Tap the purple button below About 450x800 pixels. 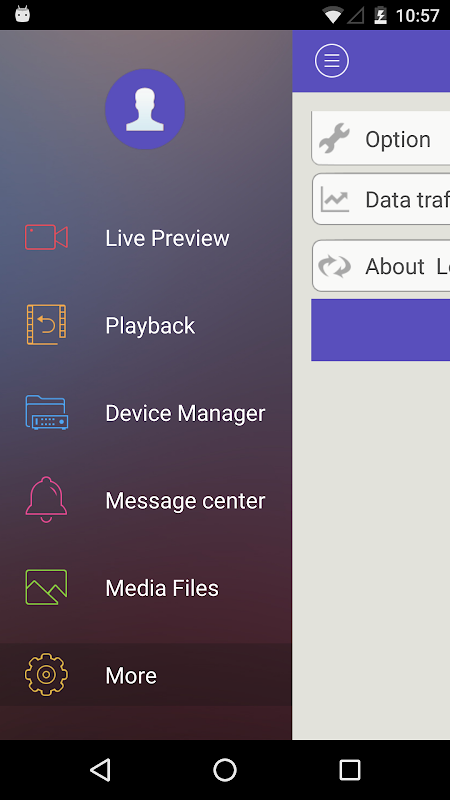point(381,330)
